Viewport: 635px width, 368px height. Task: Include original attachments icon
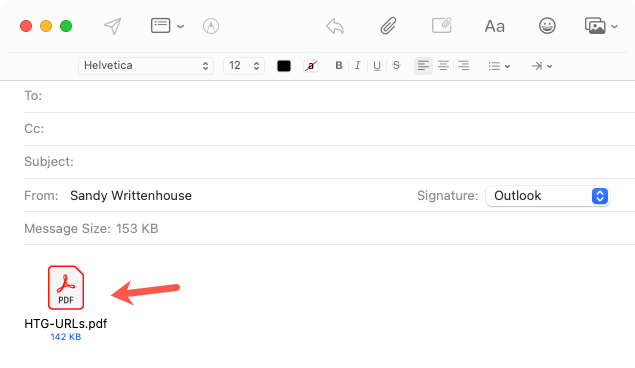441,26
